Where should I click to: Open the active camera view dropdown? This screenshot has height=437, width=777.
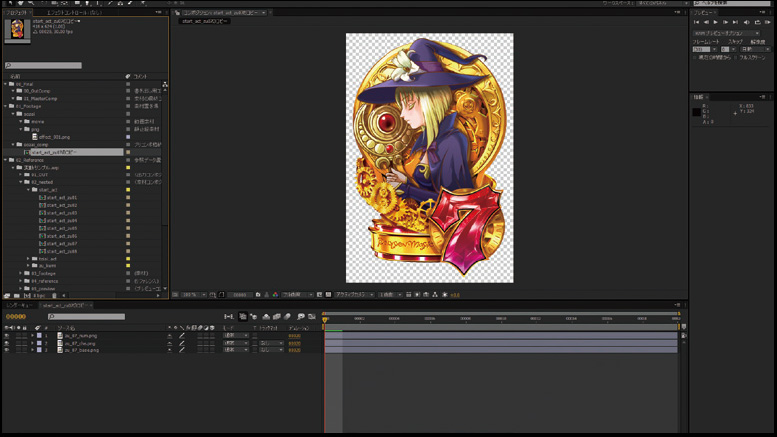pos(354,294)
